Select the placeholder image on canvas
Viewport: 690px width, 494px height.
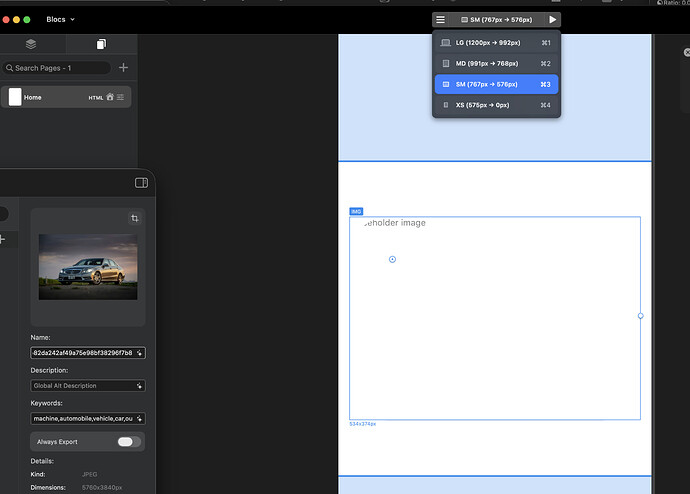point(495,318)
